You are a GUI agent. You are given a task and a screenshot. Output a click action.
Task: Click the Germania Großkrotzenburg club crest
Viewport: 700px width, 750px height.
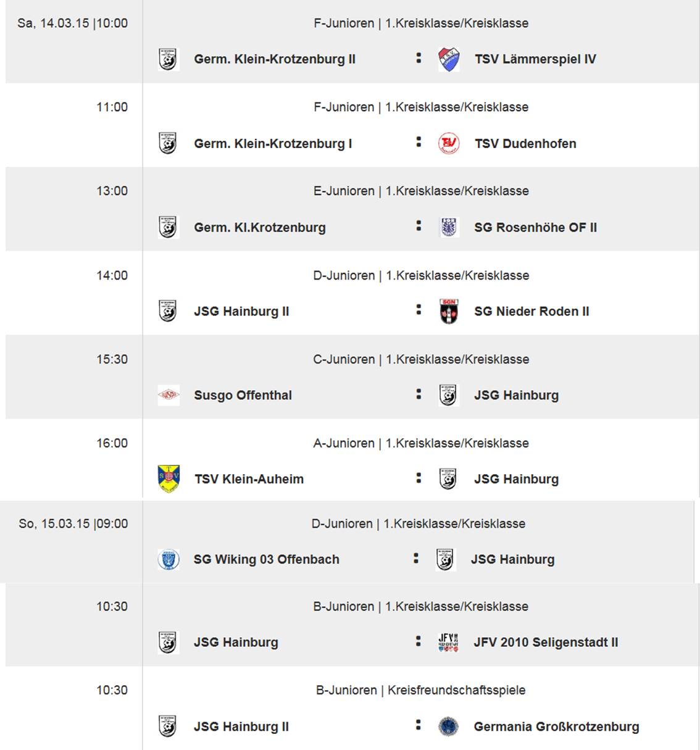coord(448,727)
